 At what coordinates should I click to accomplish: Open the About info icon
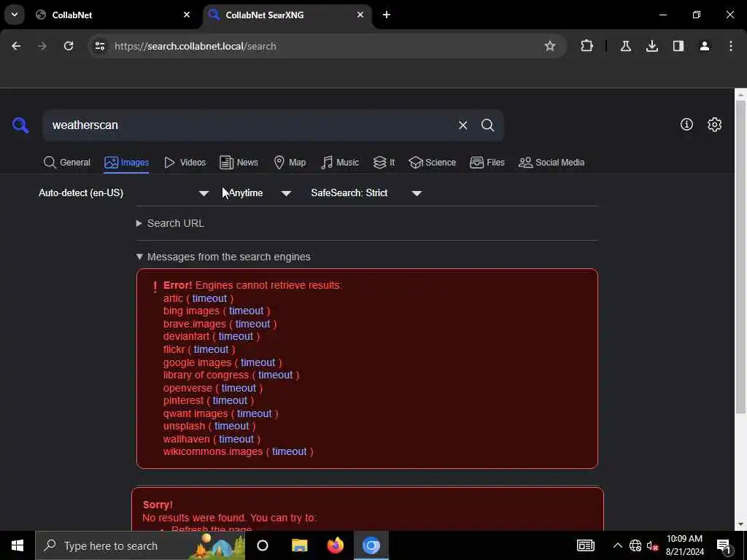[686, 124]
